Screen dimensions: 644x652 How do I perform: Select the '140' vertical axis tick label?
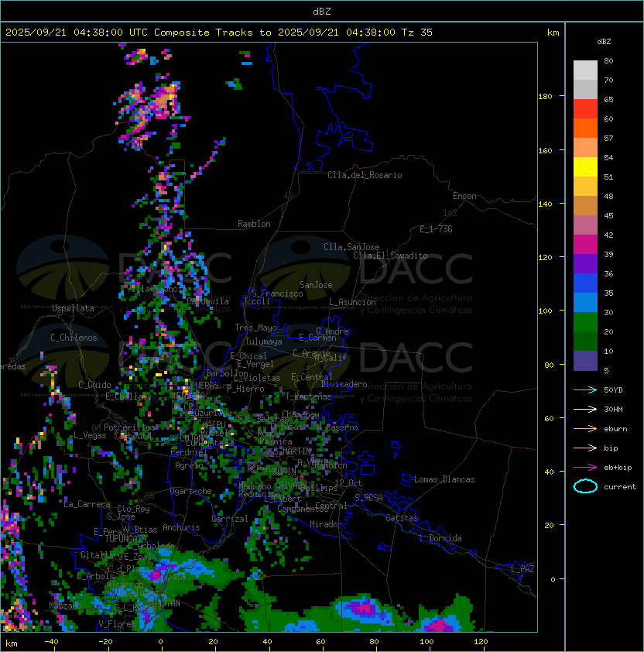(545, 204)
